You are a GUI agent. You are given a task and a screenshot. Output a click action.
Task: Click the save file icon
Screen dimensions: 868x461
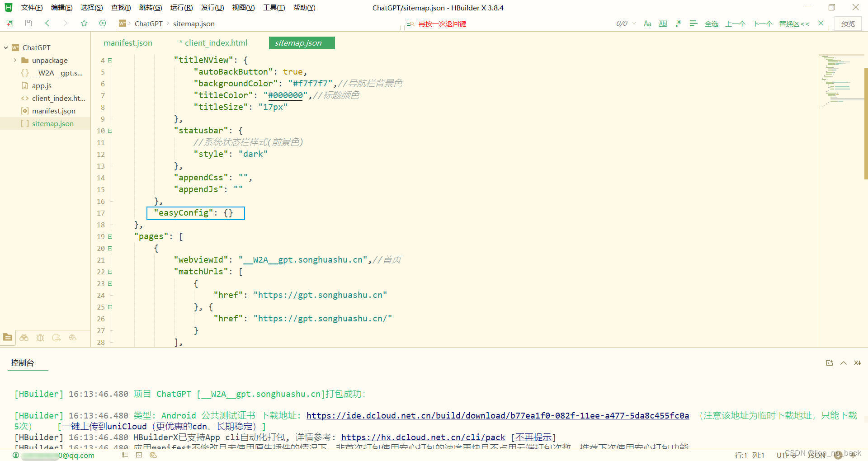tap(28, 23)
